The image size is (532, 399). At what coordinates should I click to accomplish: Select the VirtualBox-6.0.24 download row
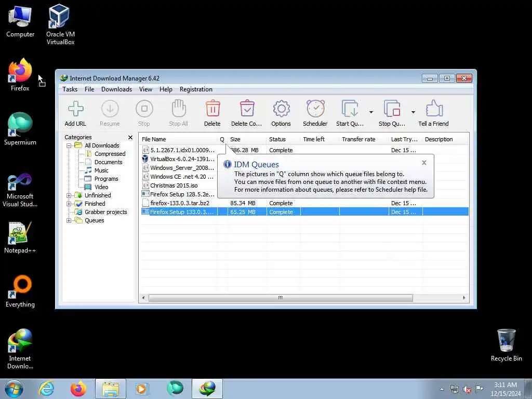pyautogui.click(x=179, y=159)
